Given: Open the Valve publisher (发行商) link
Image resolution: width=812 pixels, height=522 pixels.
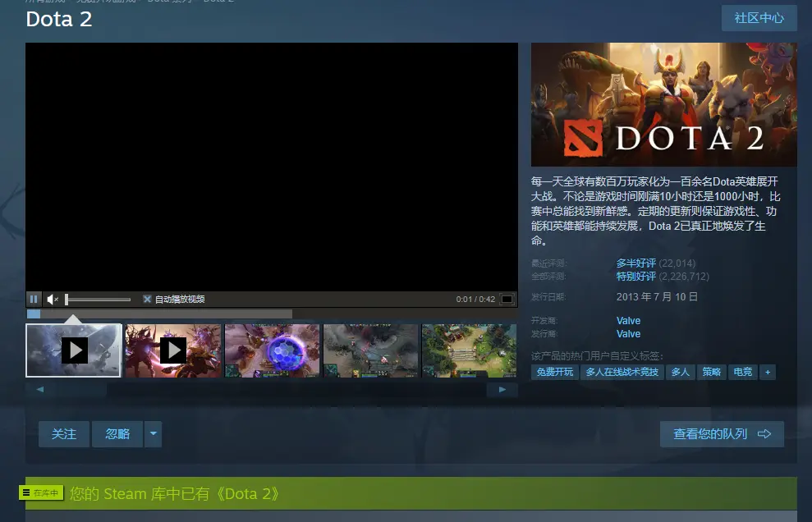Looking at the screenshot, I should 628,334.
